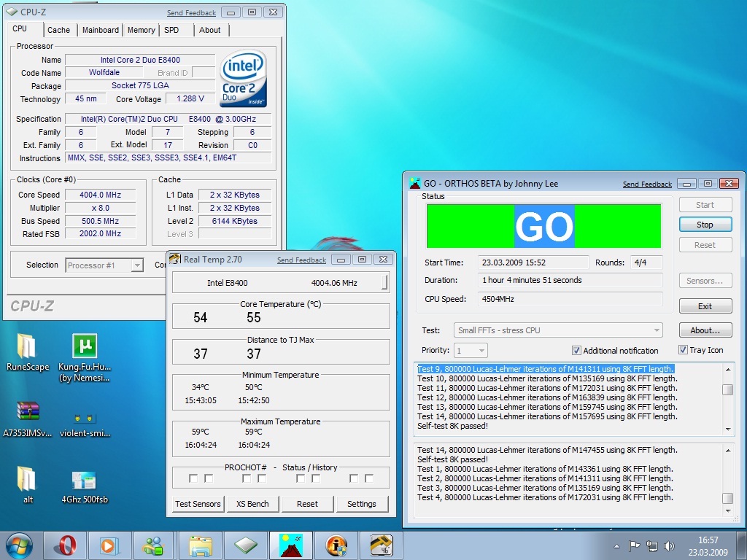Show hidden tray icons arrow

616,546
